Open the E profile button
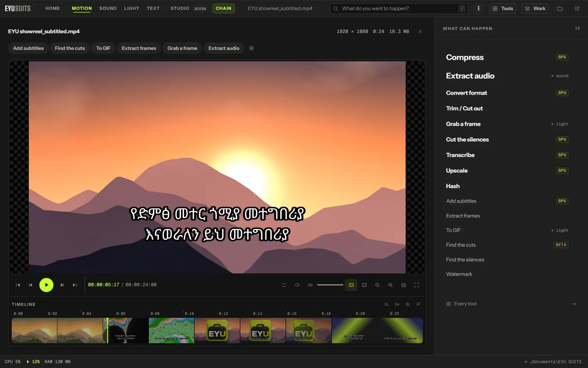588x368 pixels. [x=478, y=8]
